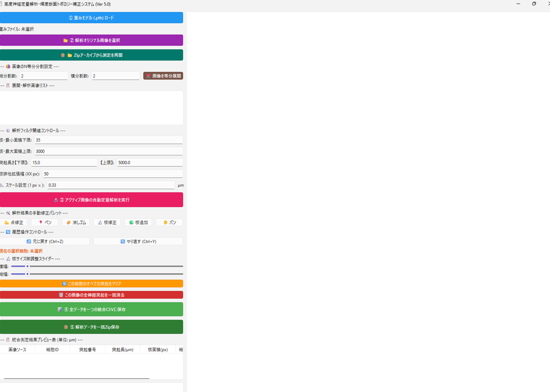Viewport: 550px width, 392px height.
Task: Click この画像の全神経突起を一括消去 button
Action: click(91, 295)
